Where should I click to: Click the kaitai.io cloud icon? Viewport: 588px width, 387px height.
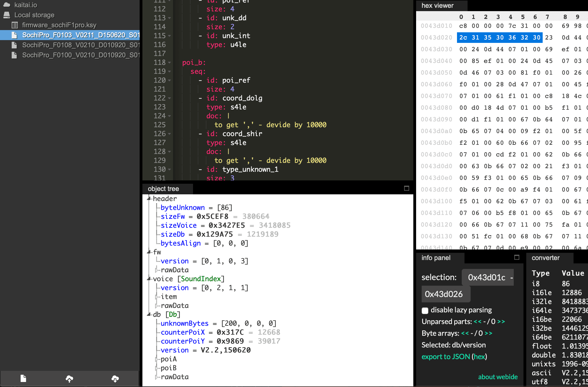click(7, 5)
